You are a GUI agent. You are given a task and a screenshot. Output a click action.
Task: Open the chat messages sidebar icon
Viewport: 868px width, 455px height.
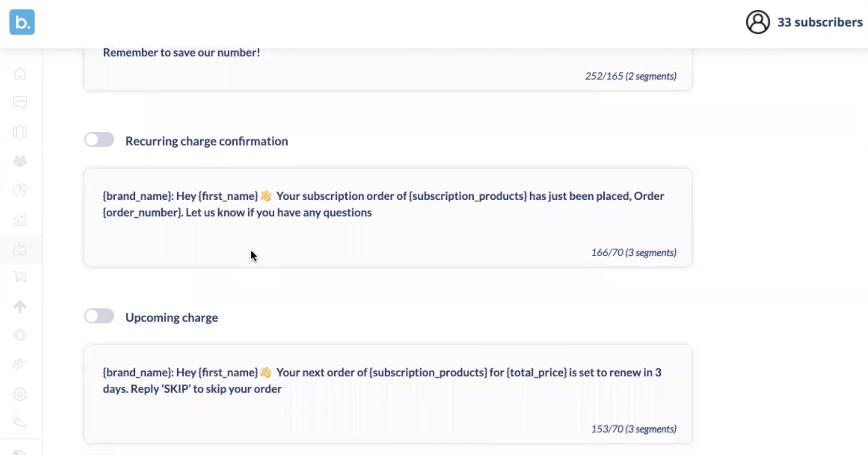(20, 103)
